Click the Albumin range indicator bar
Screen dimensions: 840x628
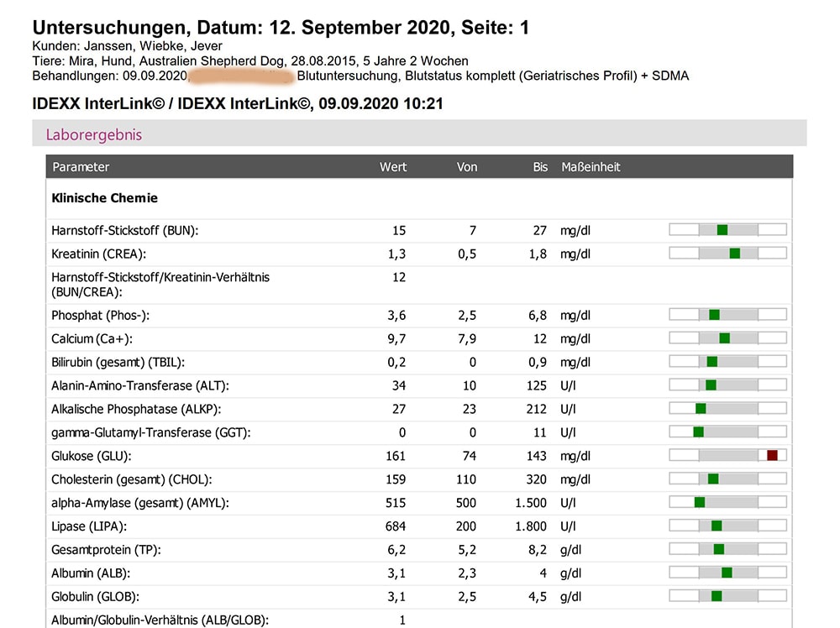pyautogui.click(x=727, y=573)
